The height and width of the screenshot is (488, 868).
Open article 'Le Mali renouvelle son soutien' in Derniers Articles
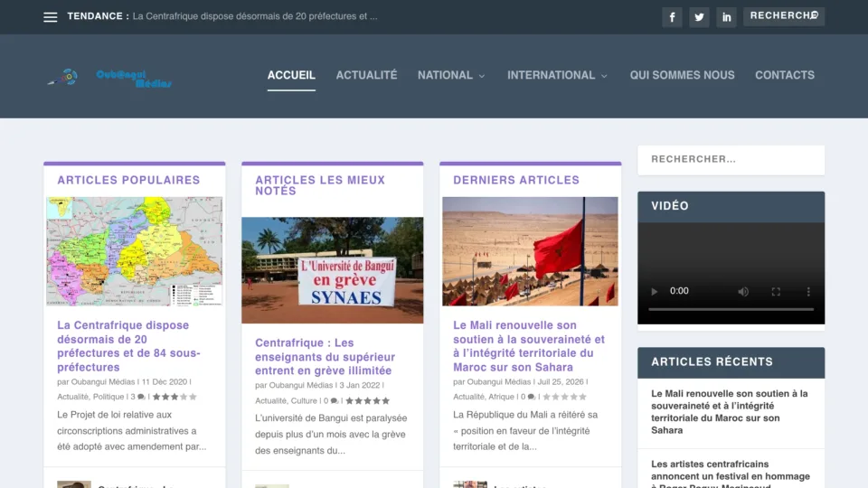tap(529, 346)
